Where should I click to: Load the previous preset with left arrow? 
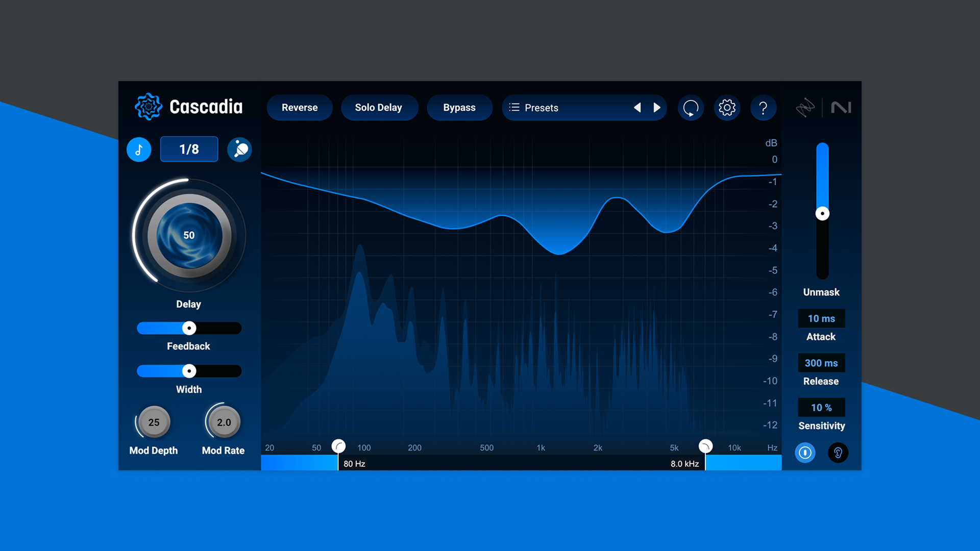(x=638, y=108)
